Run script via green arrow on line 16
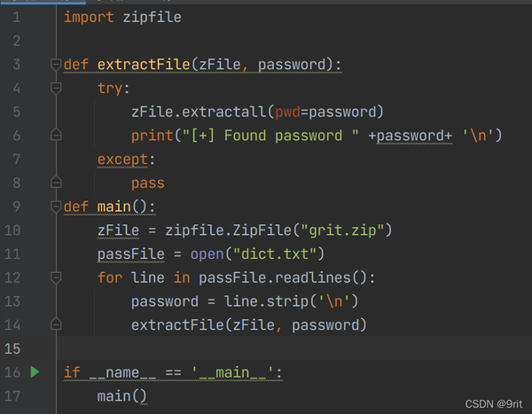532x414 pixels. tap(35, 372)
